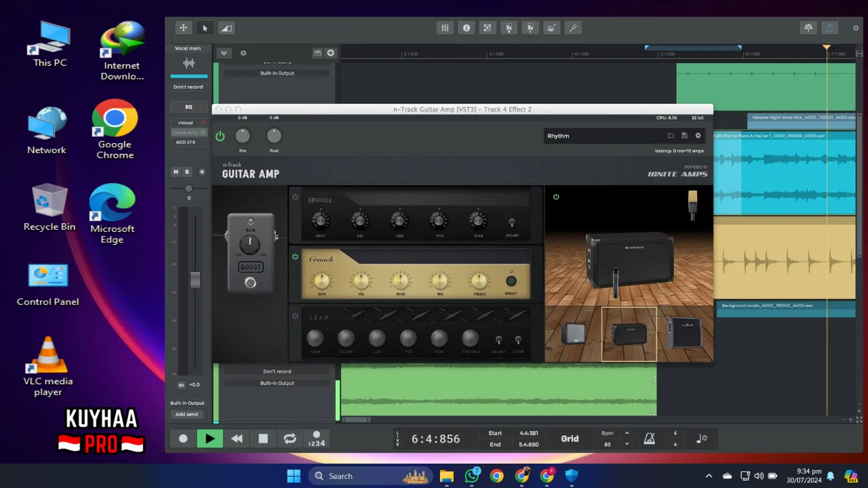Viewport: 868px width, 488px height.
Task: Select the arrow pointer tool
Action: tap(205, 28)
